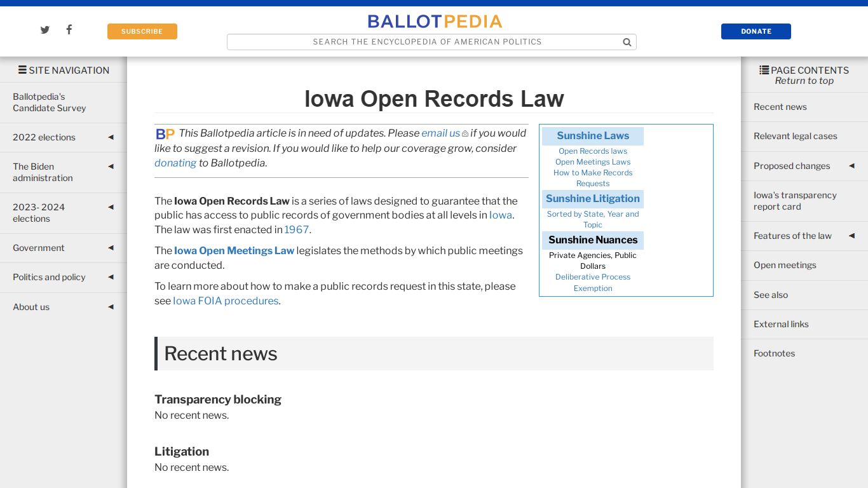Click the Donate button

[756, 31]
